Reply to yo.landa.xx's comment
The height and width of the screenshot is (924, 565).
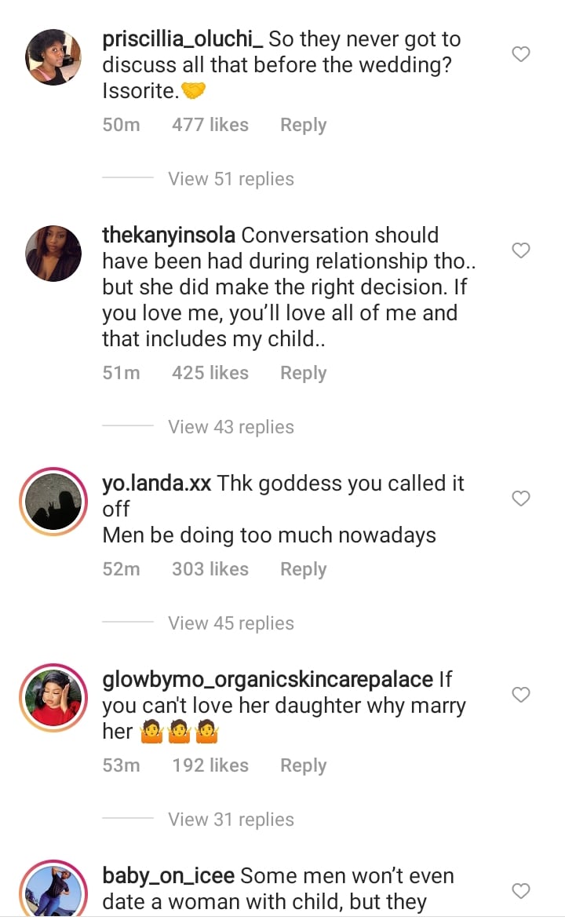(x=303, y=569)
